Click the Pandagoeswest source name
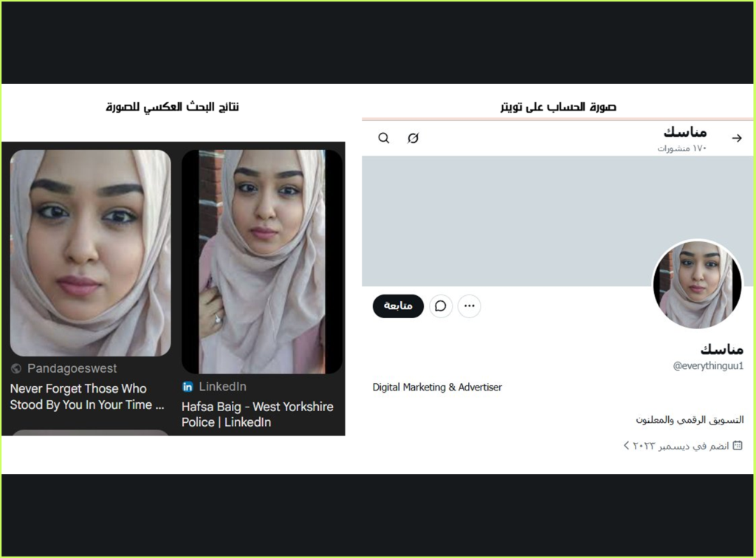 point(72,368)
